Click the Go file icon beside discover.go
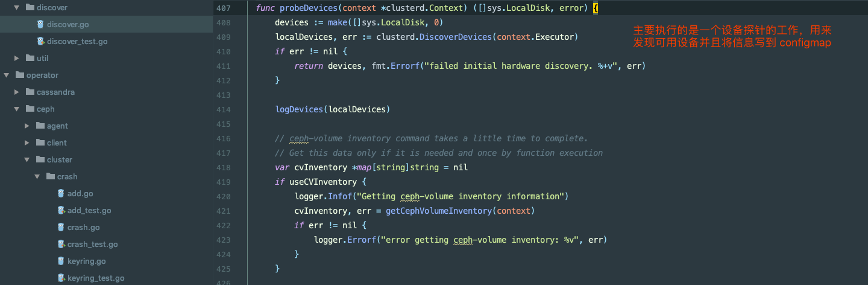The image size is (868, 285). (x=40, y=25)
